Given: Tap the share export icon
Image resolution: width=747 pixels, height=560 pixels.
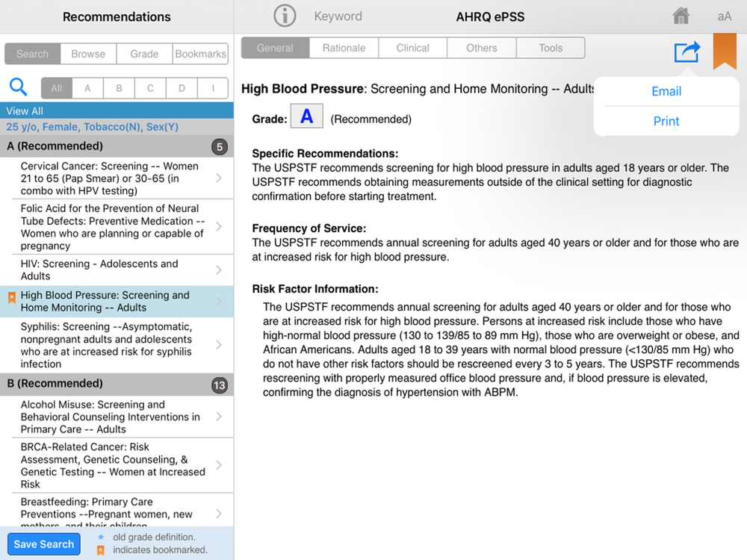Looking at the screenshot, I should [687, 52].
